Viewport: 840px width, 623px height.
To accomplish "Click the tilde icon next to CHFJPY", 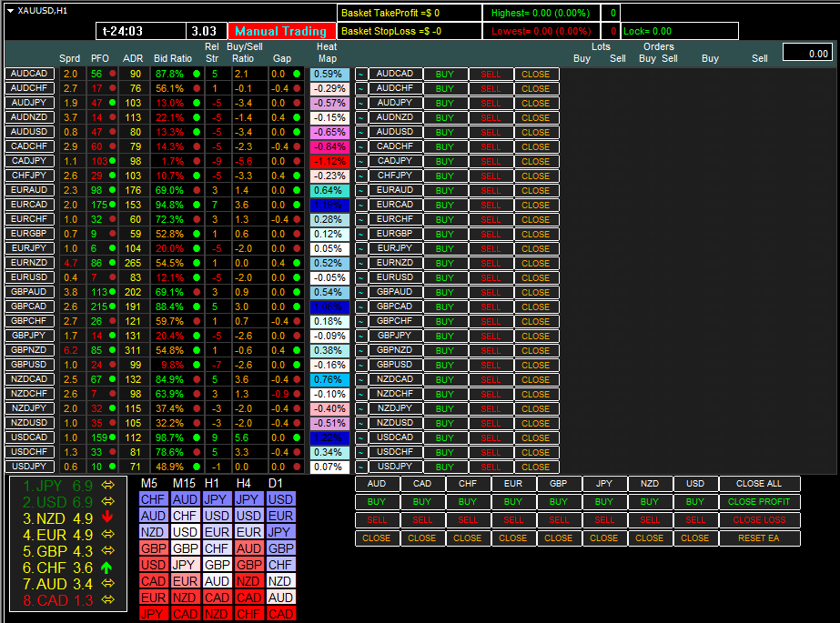I will [361, 176].
